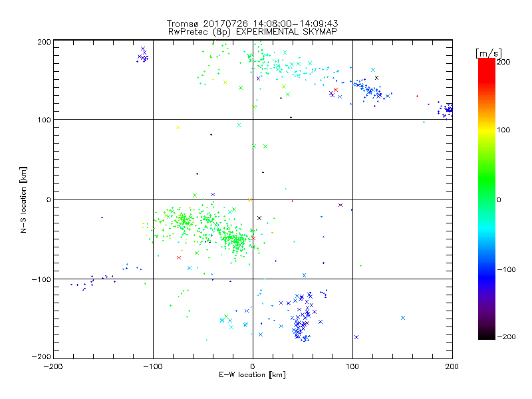Viewport: 532px width, 399px height.
Task: Click the colorbar tick label "-200"
Action: point(506,336)
